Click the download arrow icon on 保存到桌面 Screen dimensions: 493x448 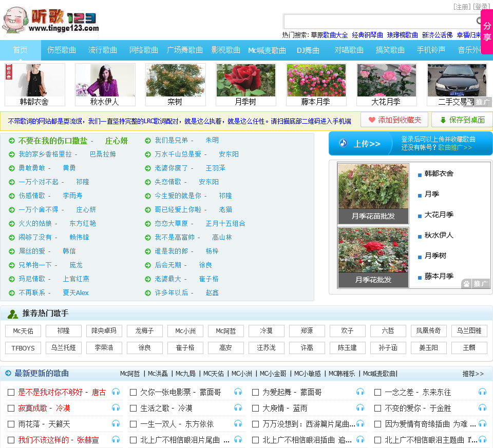pyautogui.click(x=443, y=120)
